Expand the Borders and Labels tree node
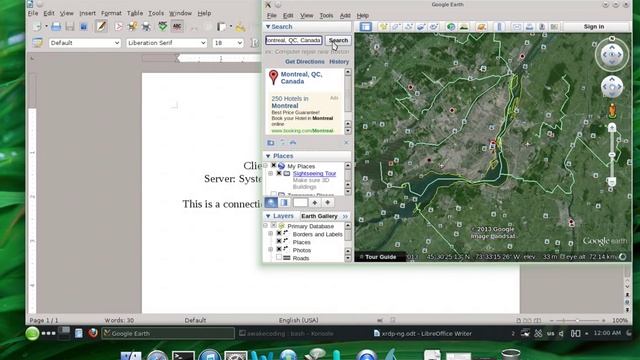640x360 pixels. pyautogui.click(x=270, y=233)
